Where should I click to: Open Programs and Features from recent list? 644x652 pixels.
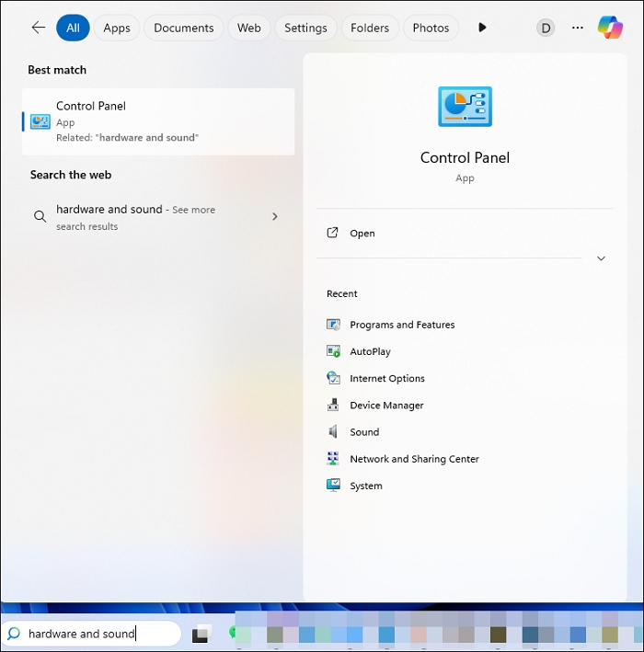[402, 325]
